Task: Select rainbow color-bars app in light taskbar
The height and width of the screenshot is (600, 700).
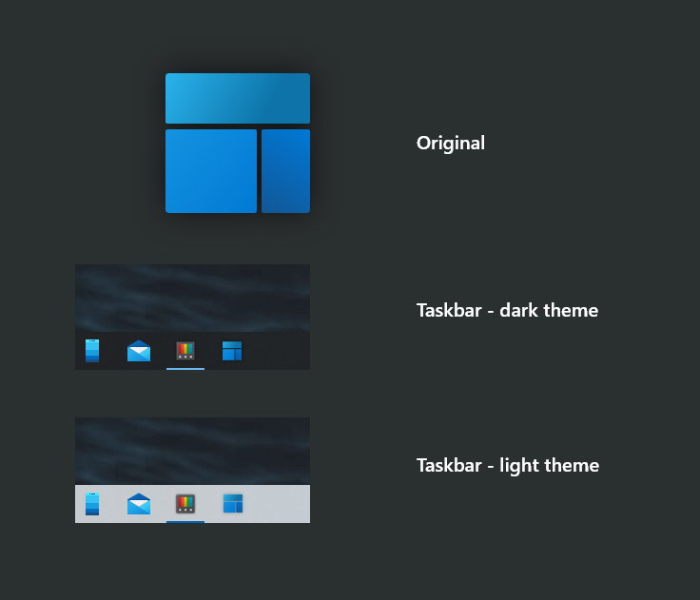Action: 185,504
